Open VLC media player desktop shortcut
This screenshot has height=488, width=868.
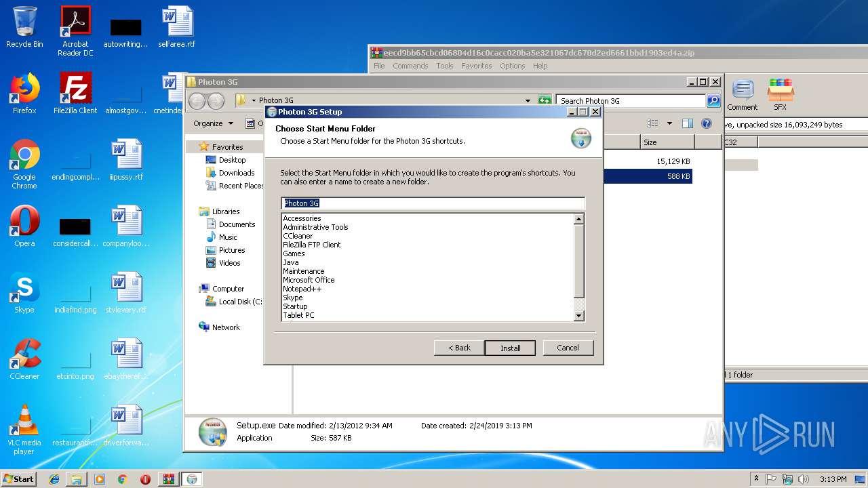24,430
